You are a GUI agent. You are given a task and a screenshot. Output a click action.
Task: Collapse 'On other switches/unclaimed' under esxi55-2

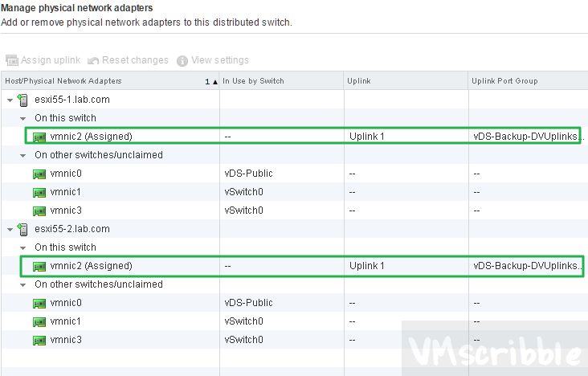(23, 284)
